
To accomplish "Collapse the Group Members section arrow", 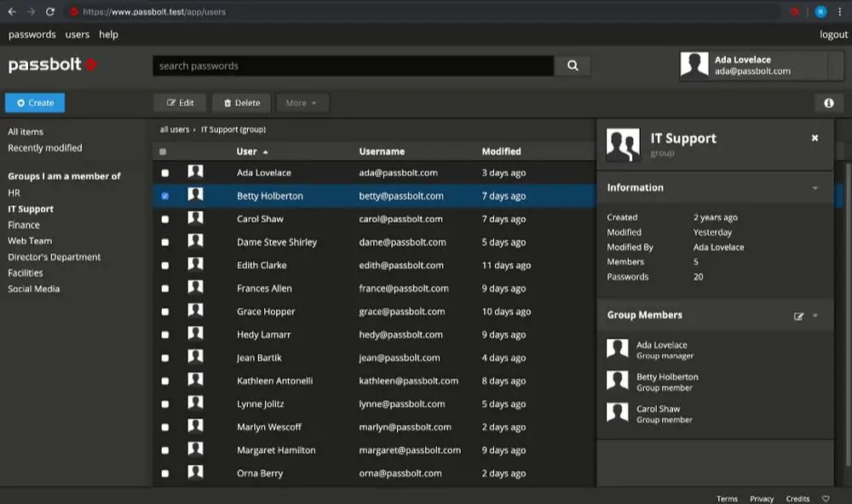I will [x=815, y=316].
